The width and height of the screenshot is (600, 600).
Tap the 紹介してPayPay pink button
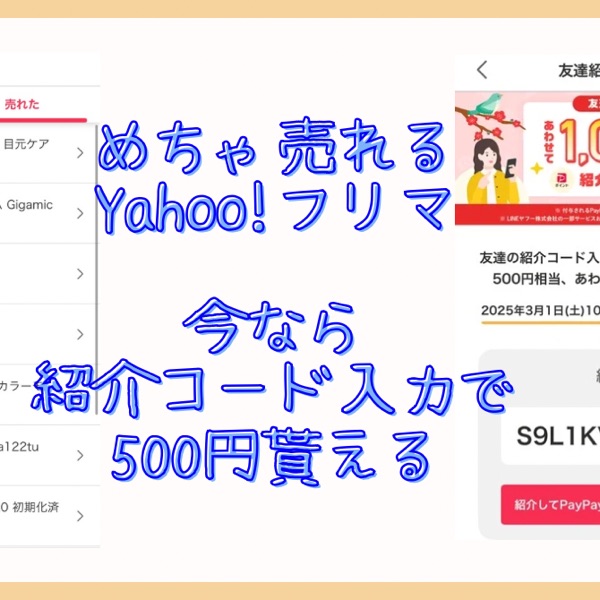[x=550, y=505]
